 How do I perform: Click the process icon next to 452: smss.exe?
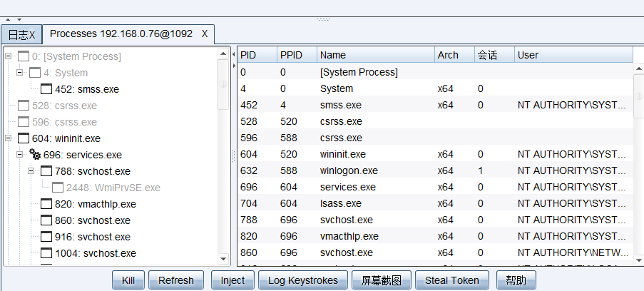pyautogui.click(x=46, y=89)
